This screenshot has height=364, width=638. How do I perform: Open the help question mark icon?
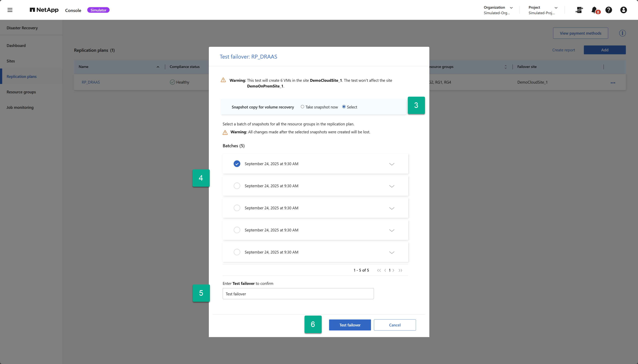[609, 10]
